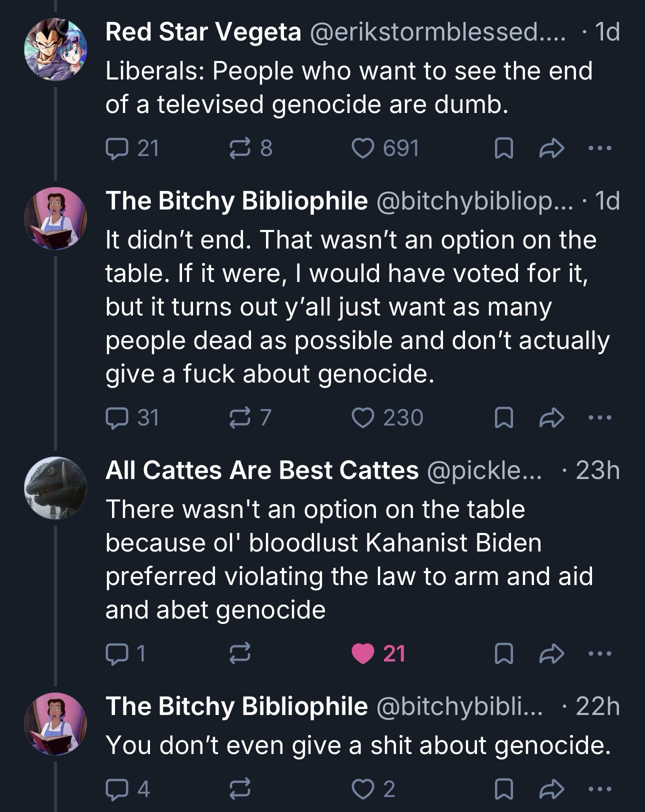Open Red Star Vegeta's profile name link
The height and width of the screenshot is (812, 645).
[203, 32]
